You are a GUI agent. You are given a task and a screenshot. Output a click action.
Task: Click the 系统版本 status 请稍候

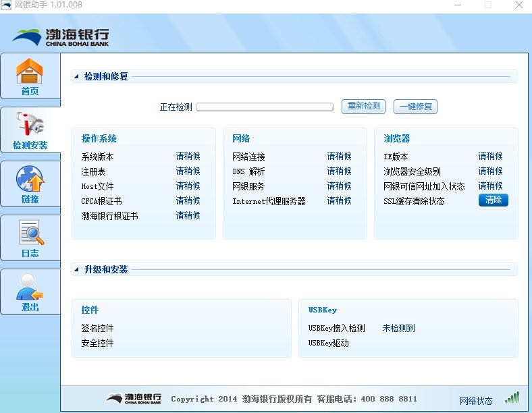pyautogui.click(x=188, y=157)
